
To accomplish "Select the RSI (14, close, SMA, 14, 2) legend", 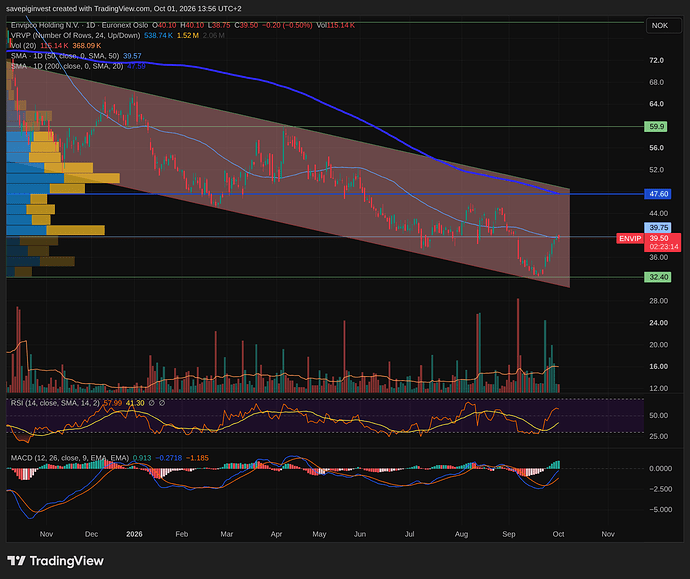I will [55, 403].
